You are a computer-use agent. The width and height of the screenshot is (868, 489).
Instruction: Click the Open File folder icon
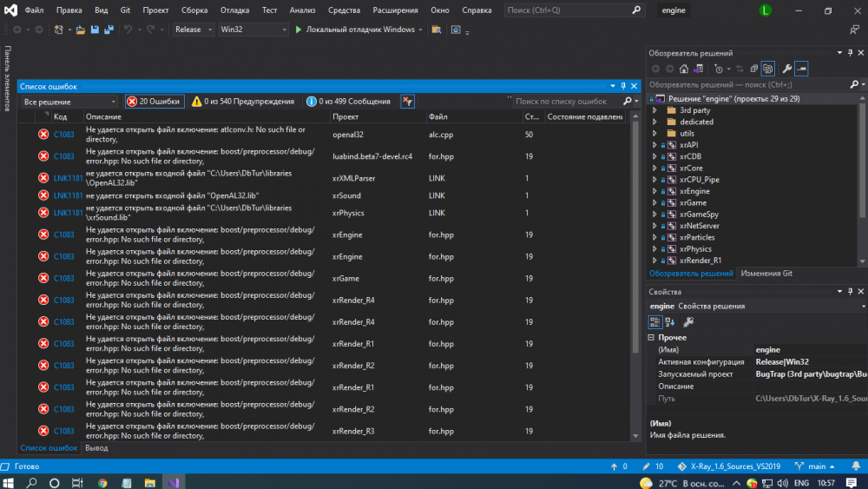81,30
